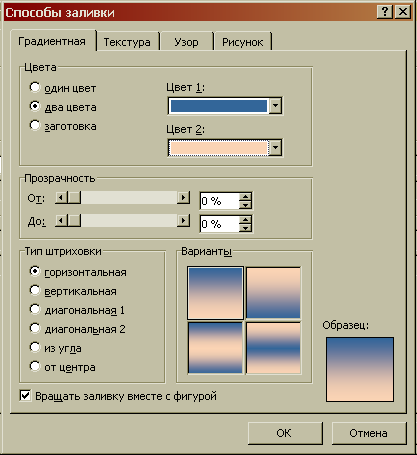Decrease До transparency percent with down spinner
Image resolution: width=417 pixels, height=455 pixels.
tap(245, 228)
